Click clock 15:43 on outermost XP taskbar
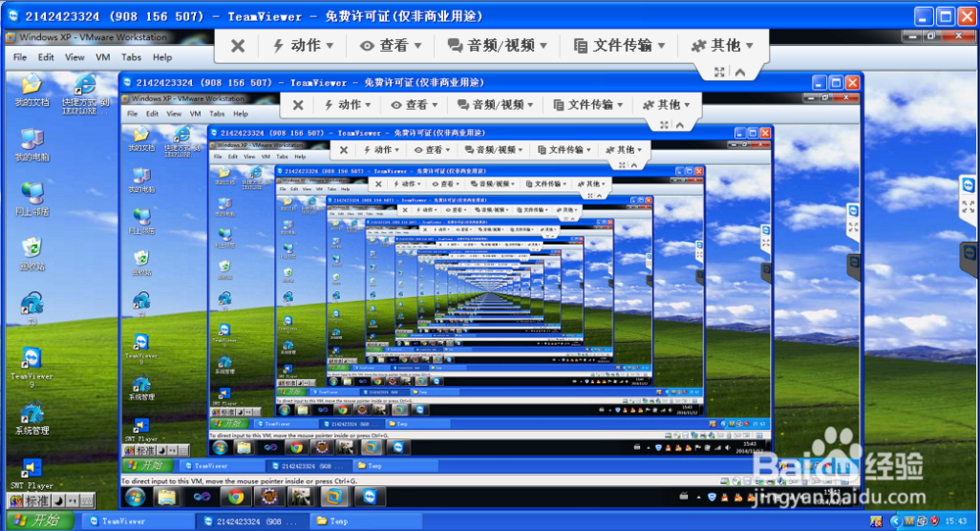This screenshot has width=980, height=531. coord(956,521)
